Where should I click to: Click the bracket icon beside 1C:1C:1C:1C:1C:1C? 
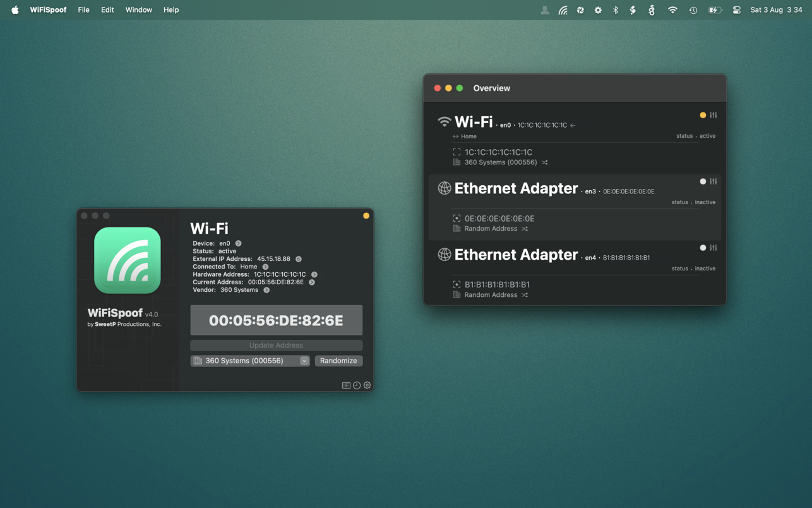457,152
